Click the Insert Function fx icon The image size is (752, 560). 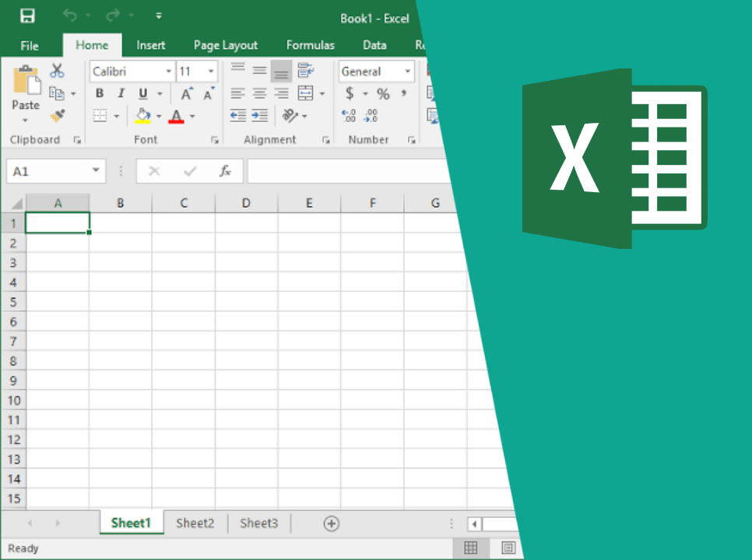pyautogui.click(x=225, y=171)
